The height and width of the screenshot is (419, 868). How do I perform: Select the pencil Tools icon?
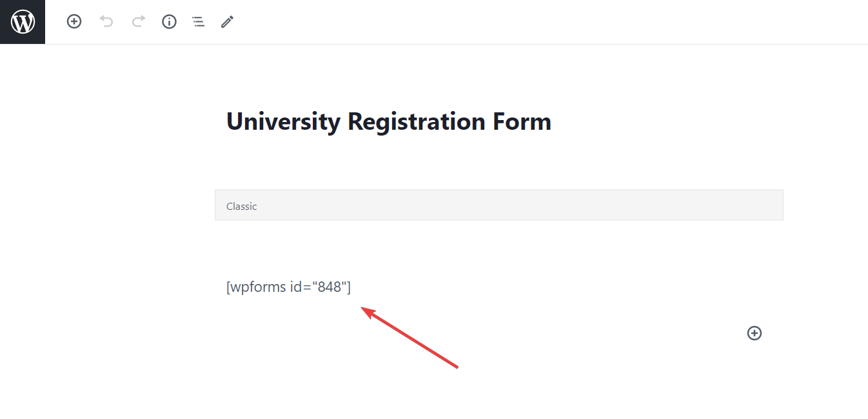(x=227, y=22)
